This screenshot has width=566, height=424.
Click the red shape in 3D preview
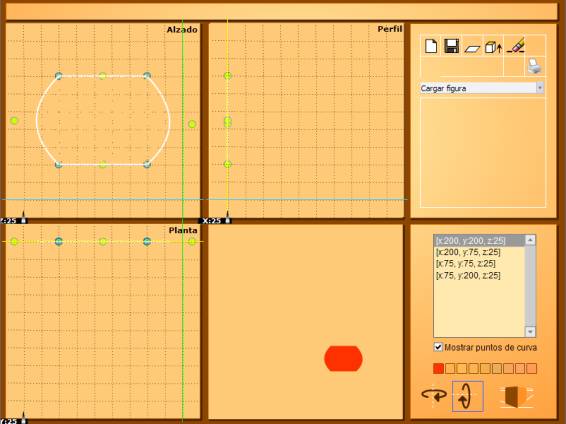(x=343, y=358)
